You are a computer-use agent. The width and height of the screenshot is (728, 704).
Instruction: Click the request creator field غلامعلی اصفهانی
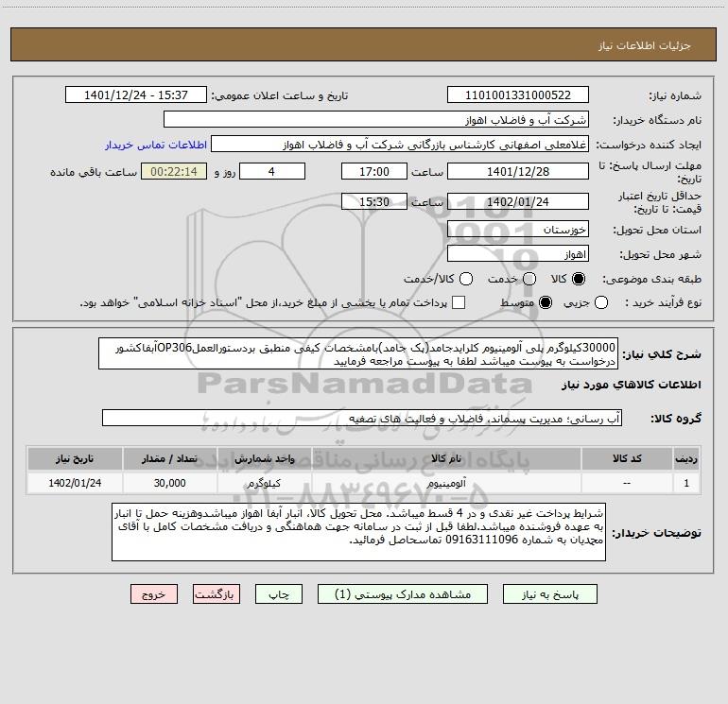[400, 144]
